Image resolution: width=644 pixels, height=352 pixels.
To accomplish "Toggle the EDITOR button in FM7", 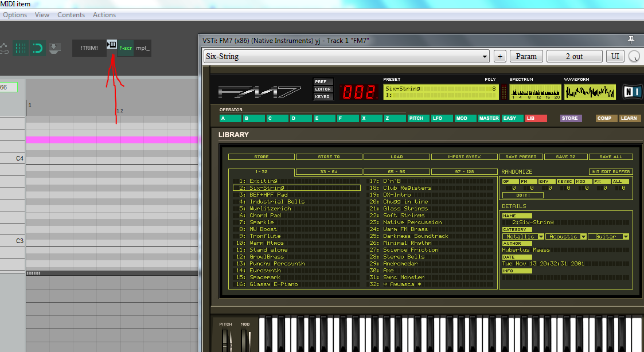I will (x=323, y=89).
